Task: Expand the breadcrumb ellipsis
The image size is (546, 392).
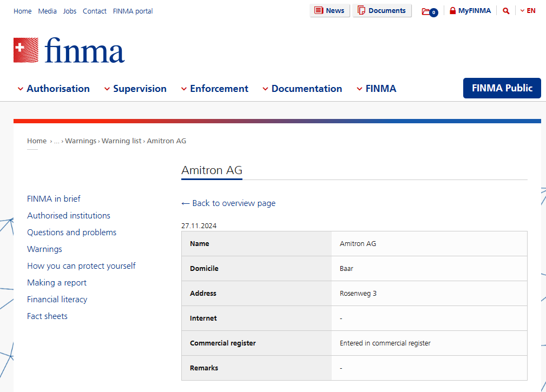Action: [x=57, y=141]
